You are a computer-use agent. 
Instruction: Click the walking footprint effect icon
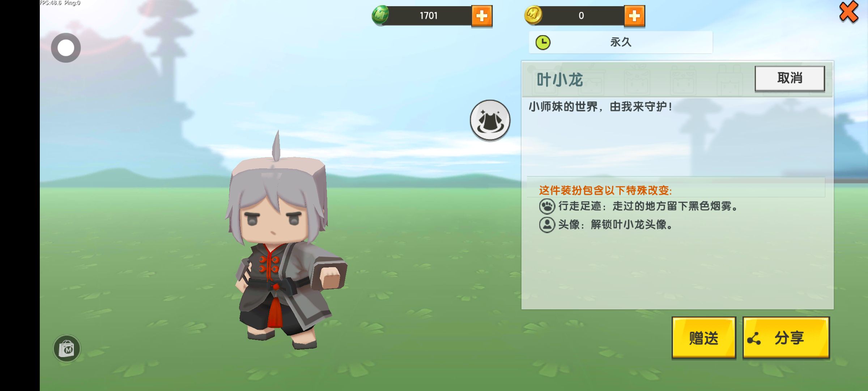pos(547,206)
